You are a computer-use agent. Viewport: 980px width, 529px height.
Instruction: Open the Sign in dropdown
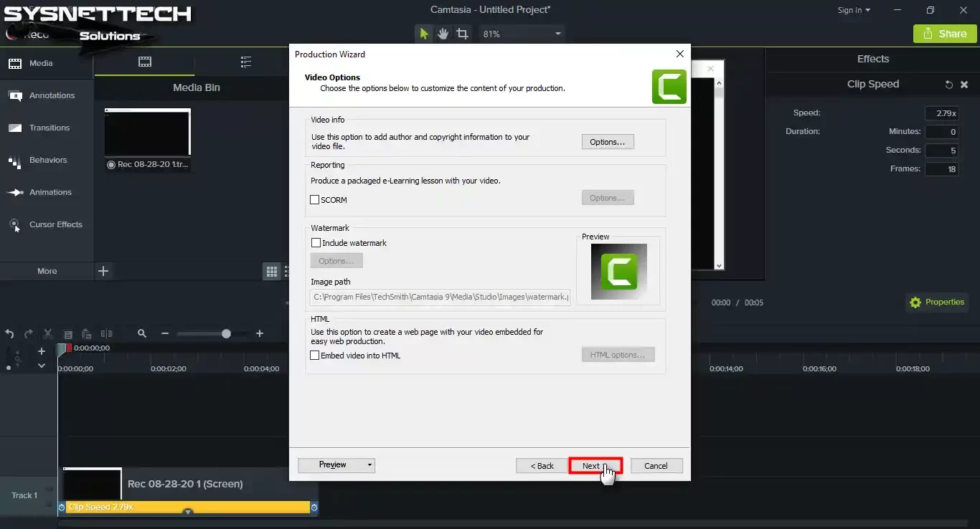click(854, 10)
